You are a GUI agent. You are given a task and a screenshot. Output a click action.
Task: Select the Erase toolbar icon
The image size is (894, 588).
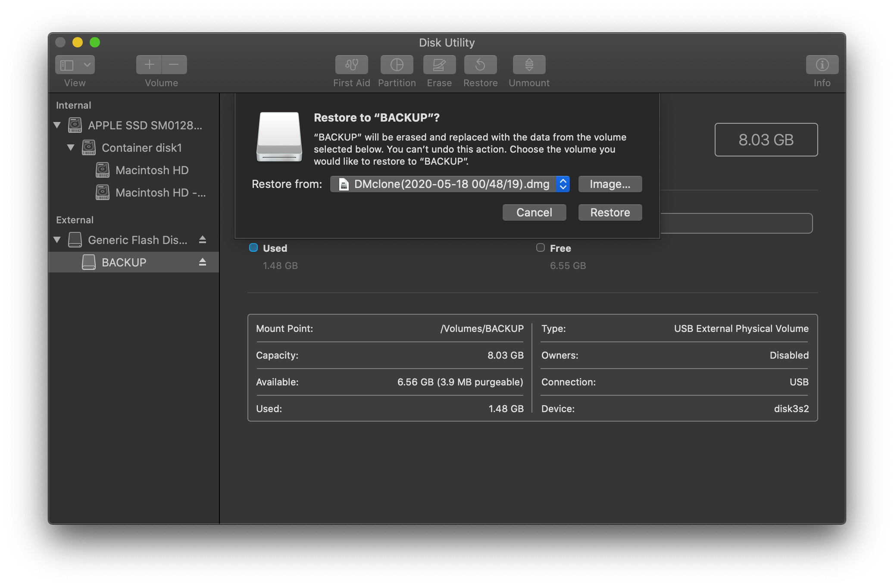tap(439, 65)
